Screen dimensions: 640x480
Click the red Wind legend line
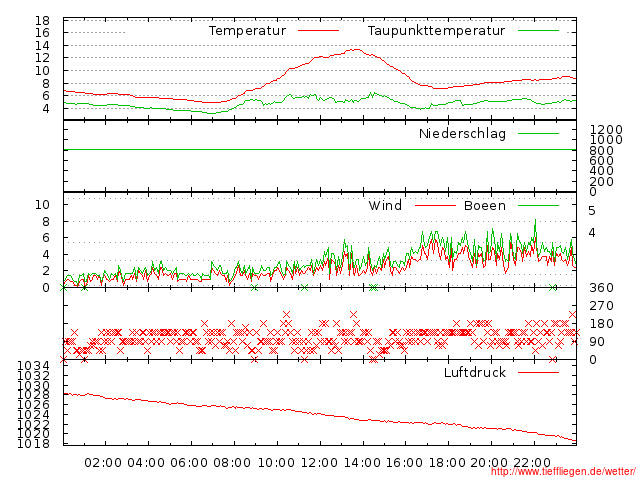(435, 205)
